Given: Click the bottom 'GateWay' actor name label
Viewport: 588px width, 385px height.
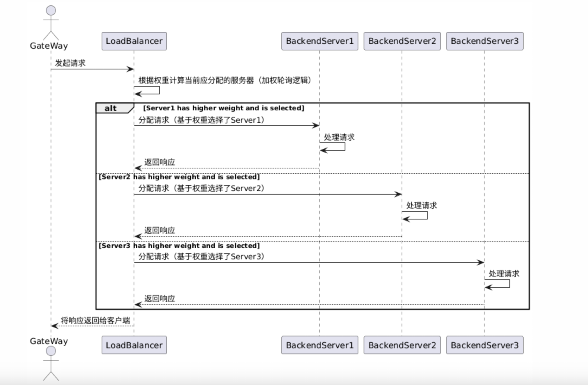Looking at the screenshot, I should coord(49,341).
